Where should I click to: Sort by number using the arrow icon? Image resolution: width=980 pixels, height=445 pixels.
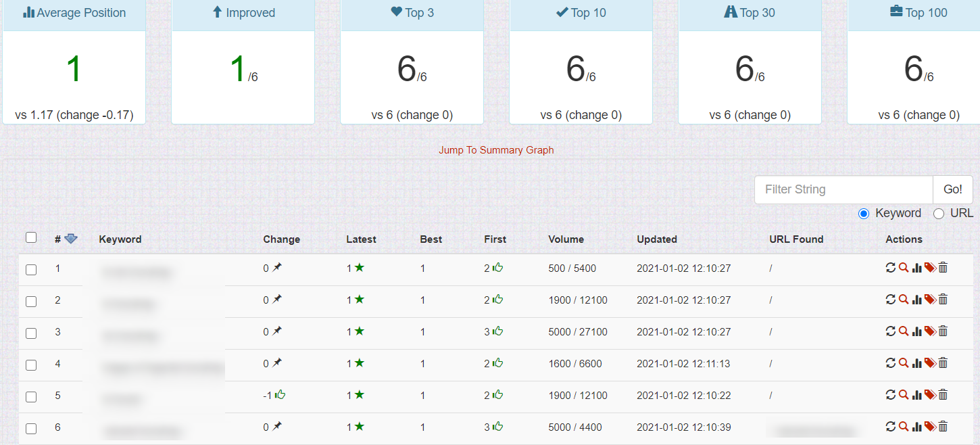[x=71, y=239]
